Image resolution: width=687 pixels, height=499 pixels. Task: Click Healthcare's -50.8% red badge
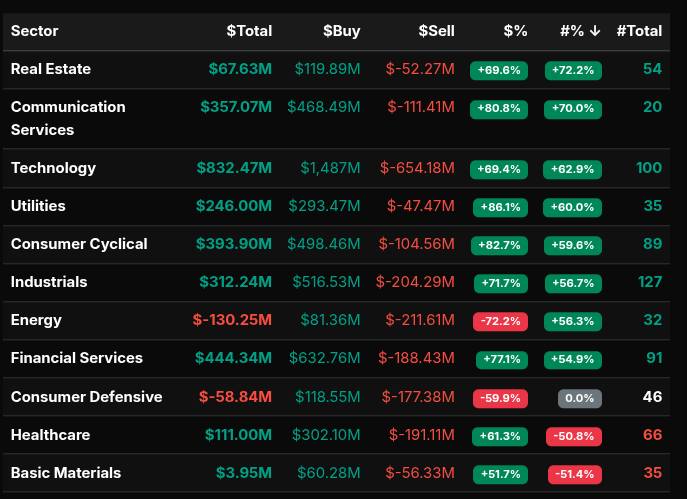pyautogui.click(x=573, y=436)
